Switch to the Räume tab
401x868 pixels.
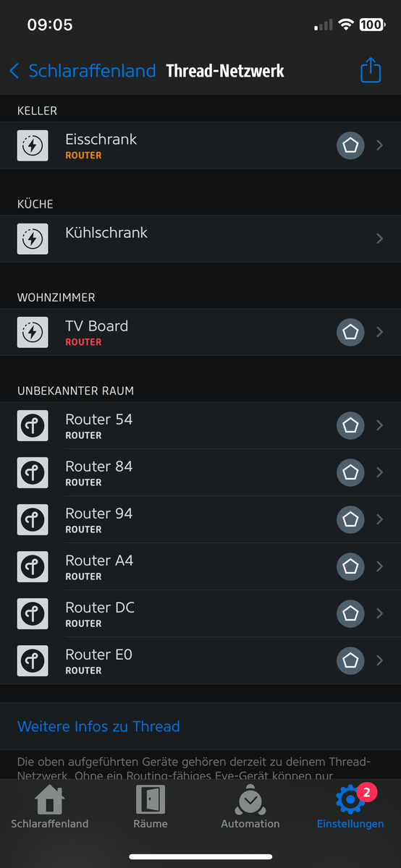tap(151, 807)
